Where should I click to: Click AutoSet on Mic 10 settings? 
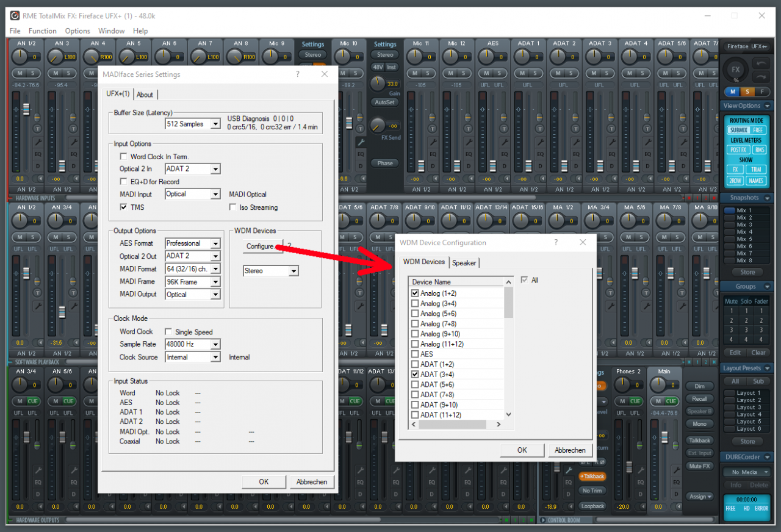[x=384, y=102]
